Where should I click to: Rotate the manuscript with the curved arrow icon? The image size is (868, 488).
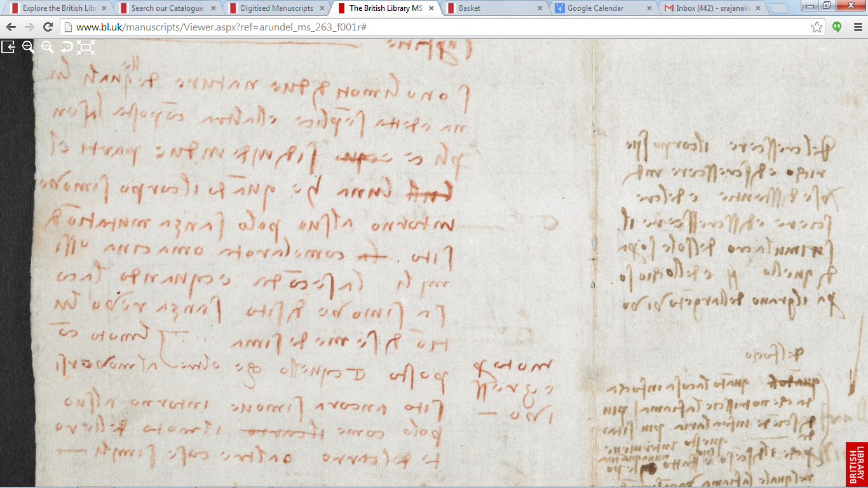point(66,46)
